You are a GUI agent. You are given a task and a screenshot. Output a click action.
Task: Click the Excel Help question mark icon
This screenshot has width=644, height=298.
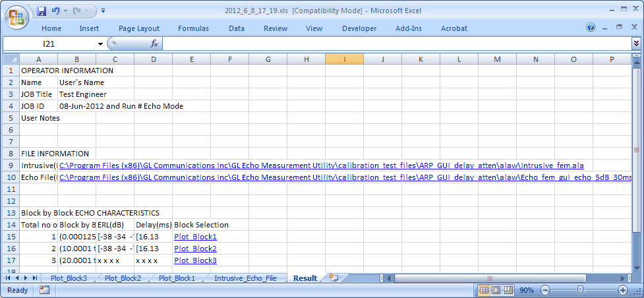pos(591,28)
